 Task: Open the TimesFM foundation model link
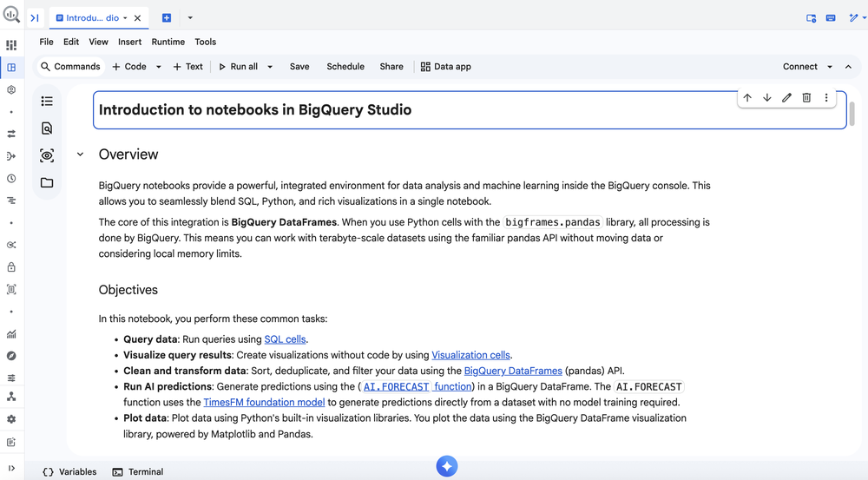tap(264, 403)
